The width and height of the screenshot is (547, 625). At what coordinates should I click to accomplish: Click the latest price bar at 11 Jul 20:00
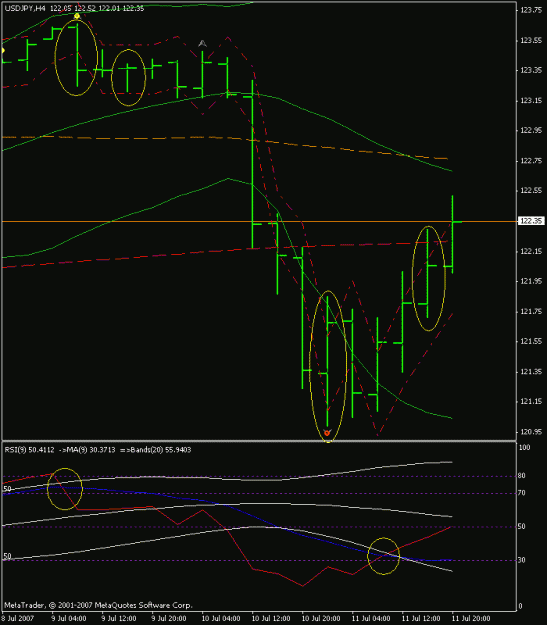453,234
